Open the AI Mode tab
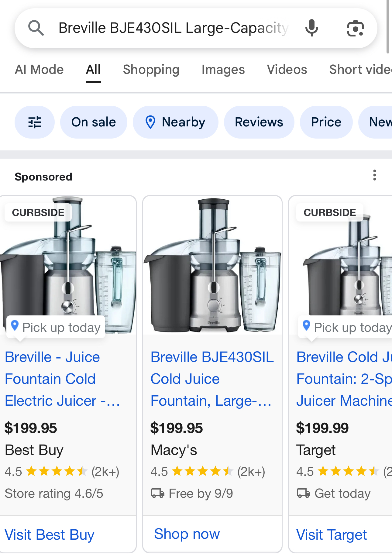Screen dimensions: 392x557 click(39, 70)
